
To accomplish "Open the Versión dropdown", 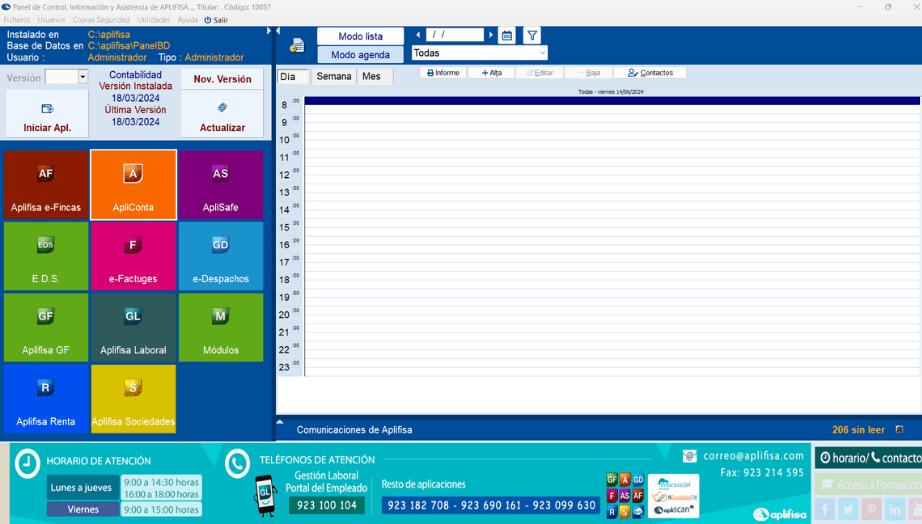I will (x=83, y=77).
